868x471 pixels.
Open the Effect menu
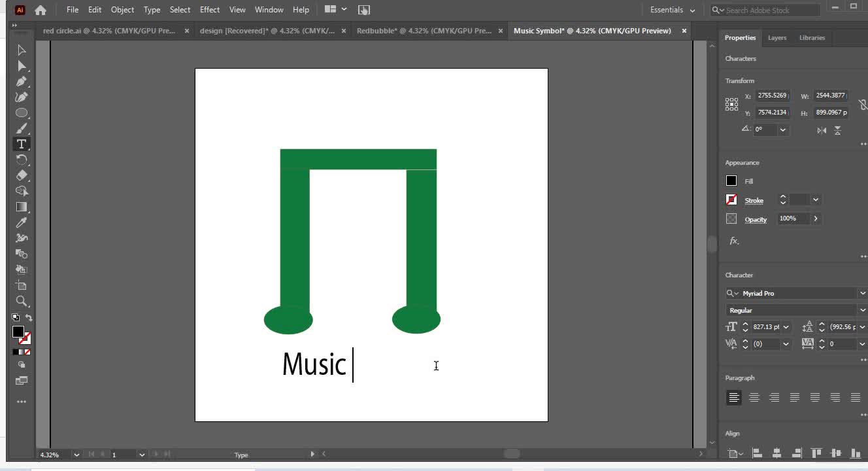(210, 10)
